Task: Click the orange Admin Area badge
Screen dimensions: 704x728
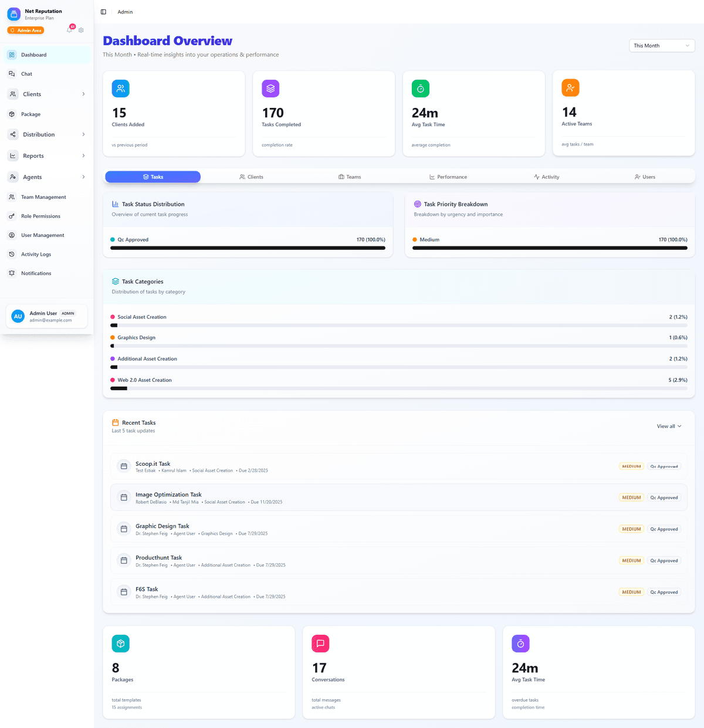Action: pos(25,30)
